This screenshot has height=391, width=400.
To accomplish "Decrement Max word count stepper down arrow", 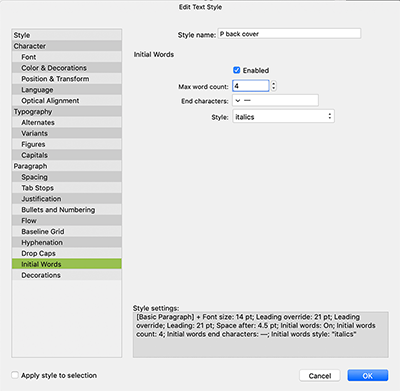I will pos(274,88).
